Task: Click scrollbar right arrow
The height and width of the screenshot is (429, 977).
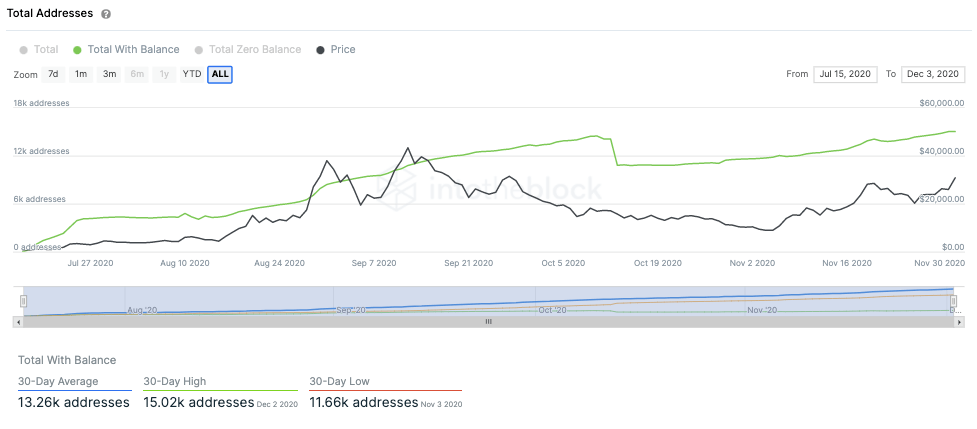Action: point(959,322)
